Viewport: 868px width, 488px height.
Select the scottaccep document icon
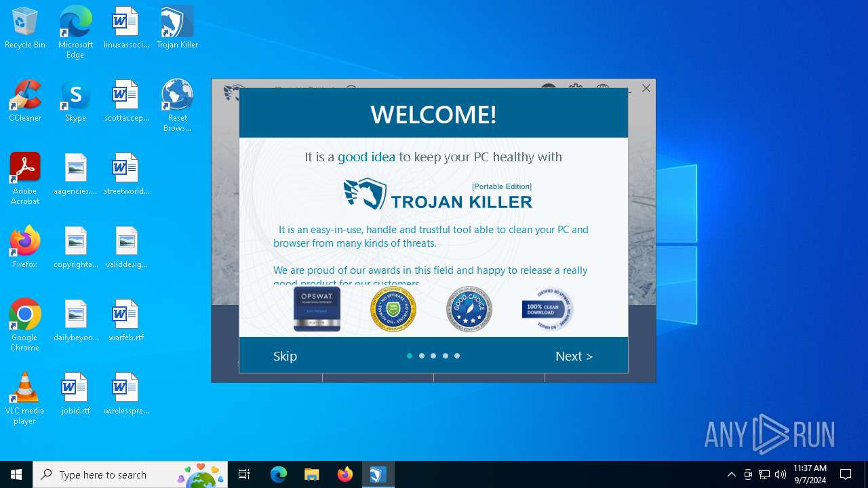click(x=126, y=102)
